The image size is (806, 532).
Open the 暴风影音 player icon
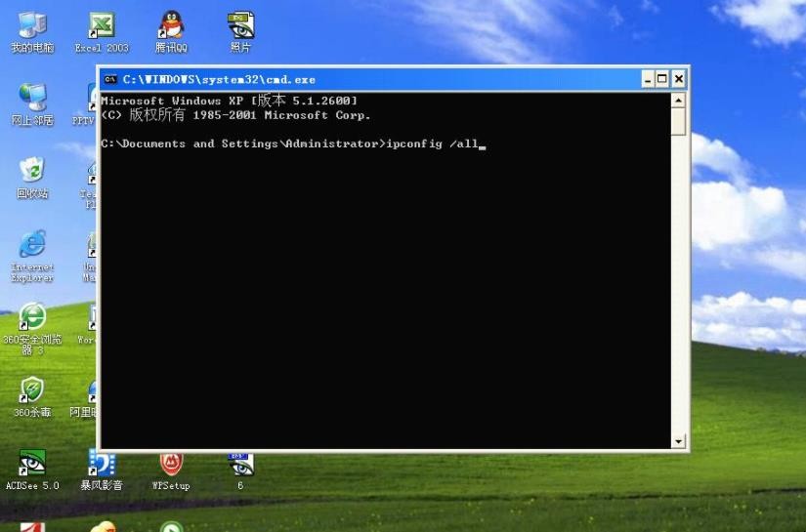[102, 470]
